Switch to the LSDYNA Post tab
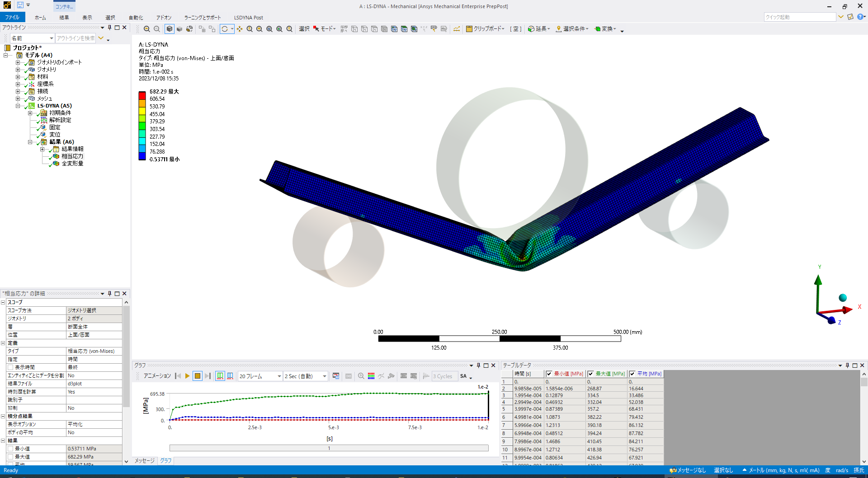The height and width of the screenshot is (478, 868). [248, 18]
